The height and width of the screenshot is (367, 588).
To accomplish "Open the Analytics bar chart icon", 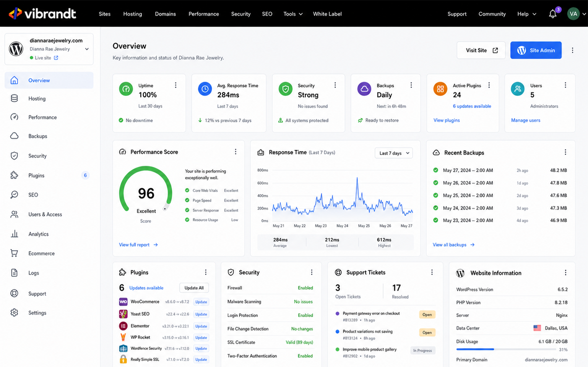I will tap(14, 234).
